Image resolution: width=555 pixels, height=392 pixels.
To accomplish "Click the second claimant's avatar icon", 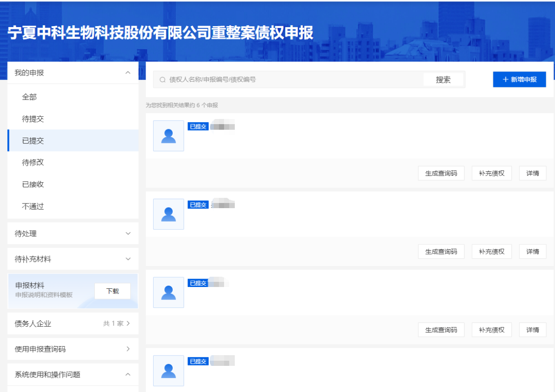I will tap(169, 214).
